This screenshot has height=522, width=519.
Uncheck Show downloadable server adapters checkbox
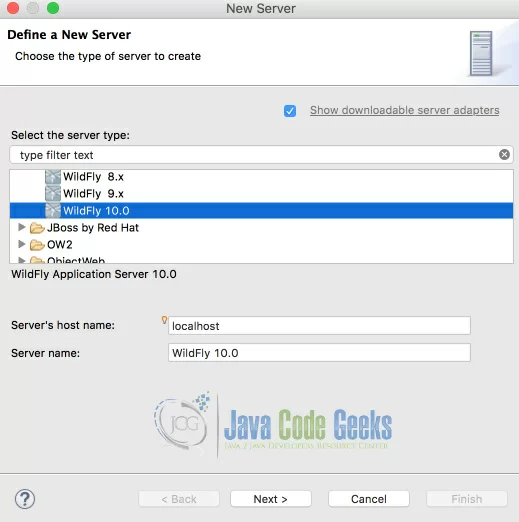pos(290,111)
